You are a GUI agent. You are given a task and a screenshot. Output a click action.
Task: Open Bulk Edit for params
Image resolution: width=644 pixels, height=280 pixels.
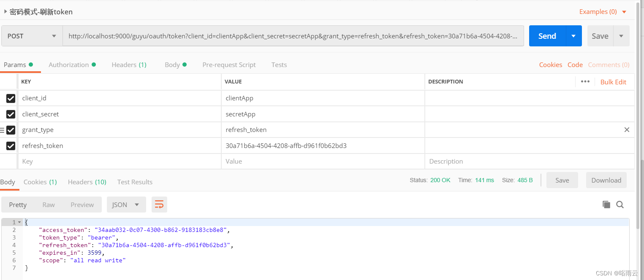pyautogui.click(x=613, y=82)
